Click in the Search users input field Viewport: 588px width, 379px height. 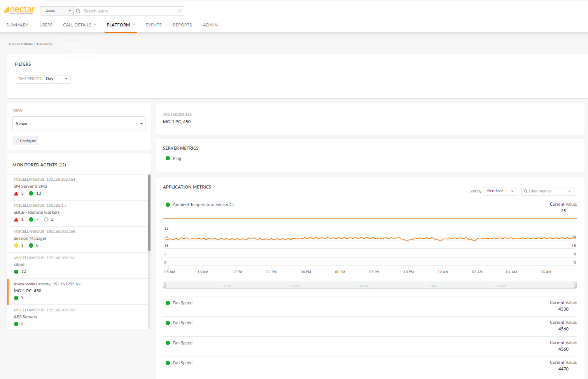[x=129, y=11]
